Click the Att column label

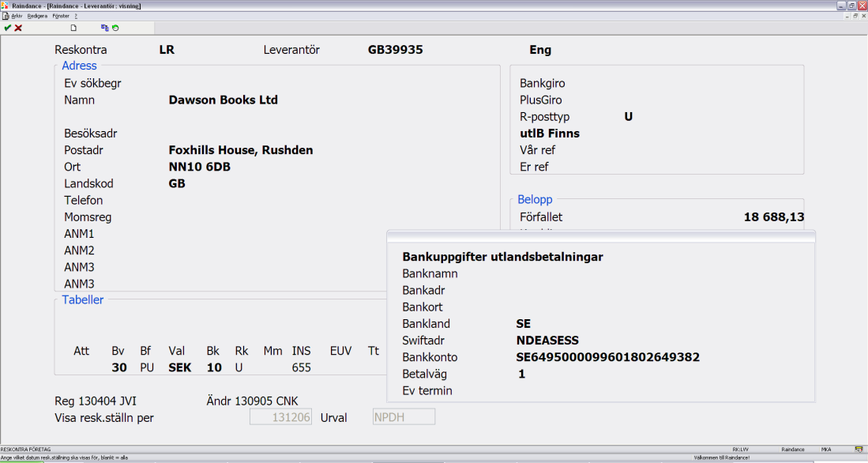pyautogui.click(x=81, y=351)
